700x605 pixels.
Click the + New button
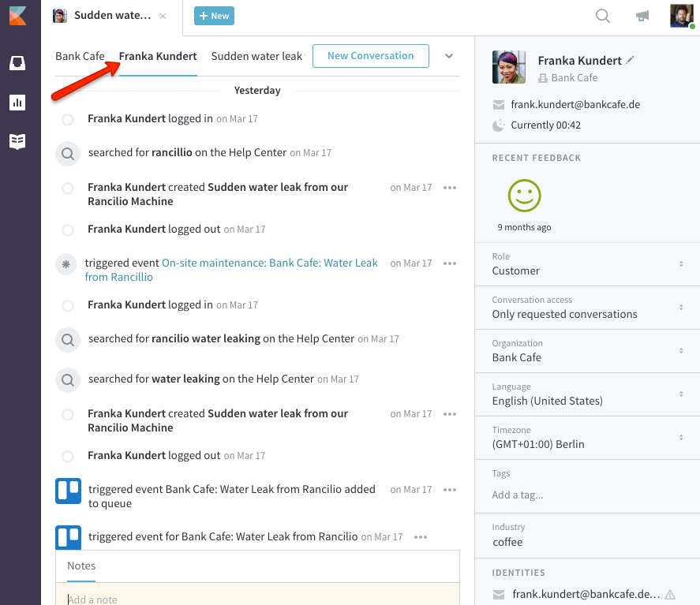[x=215, y=16]
